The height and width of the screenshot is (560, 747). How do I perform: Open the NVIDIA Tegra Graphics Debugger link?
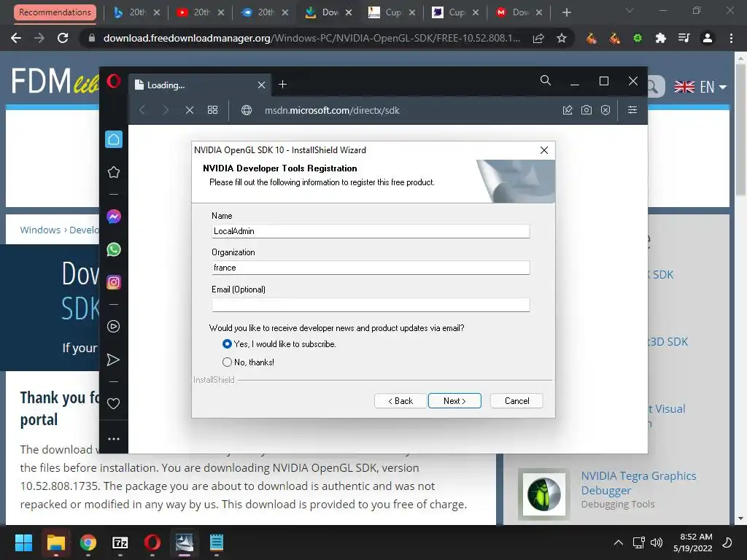click(x=638, y=483)
